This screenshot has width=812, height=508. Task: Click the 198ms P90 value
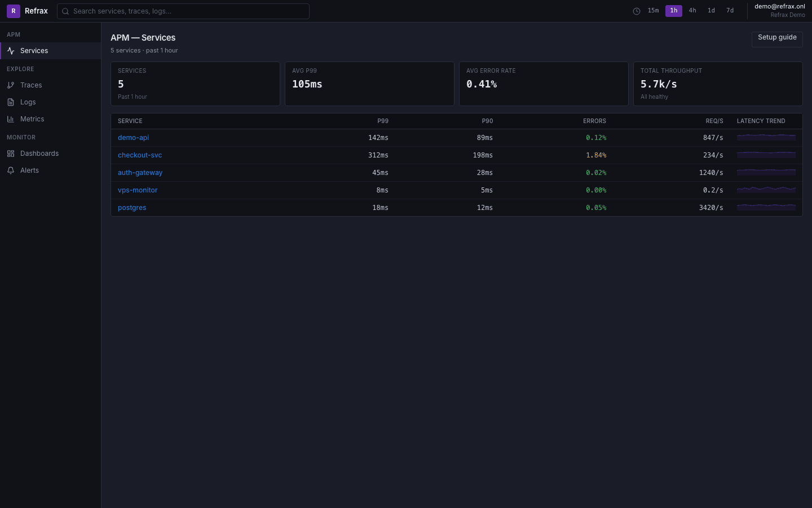pyautogui.click(x=483, y=155)
